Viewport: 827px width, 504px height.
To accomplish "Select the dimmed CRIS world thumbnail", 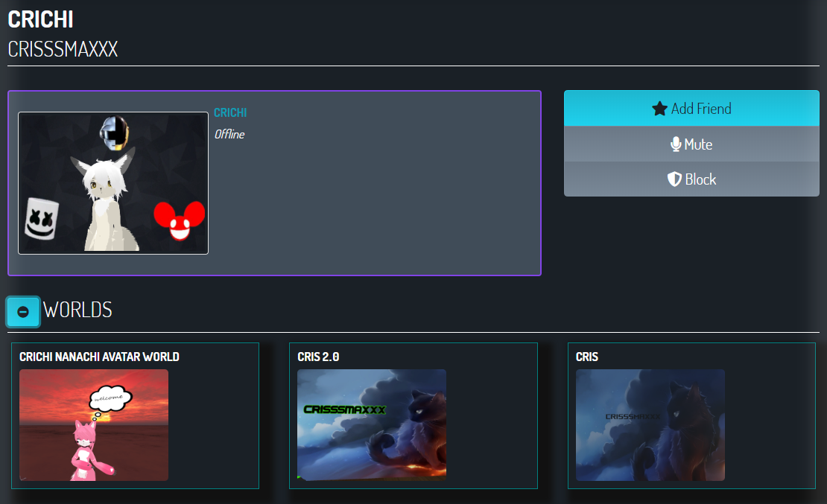I will click(650, 425).
